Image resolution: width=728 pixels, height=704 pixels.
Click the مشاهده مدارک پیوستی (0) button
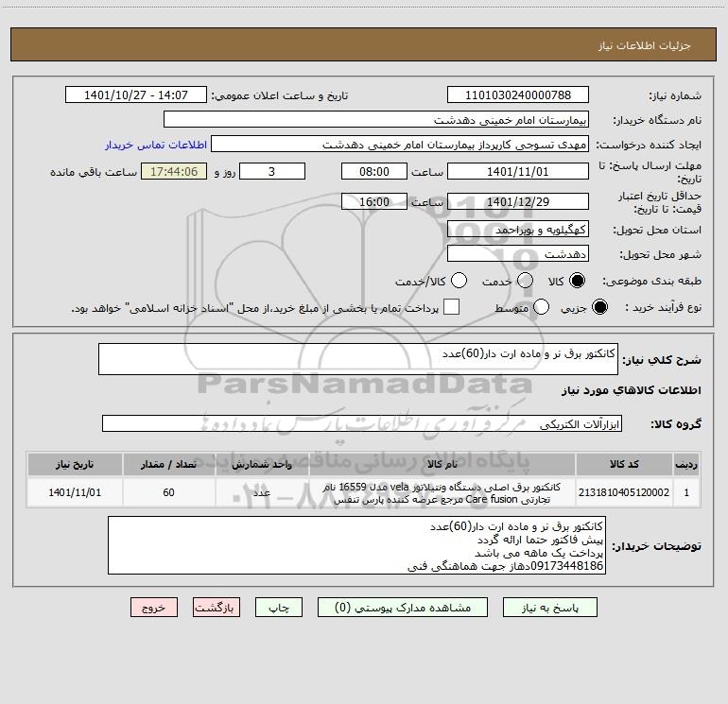pos(403,608)
